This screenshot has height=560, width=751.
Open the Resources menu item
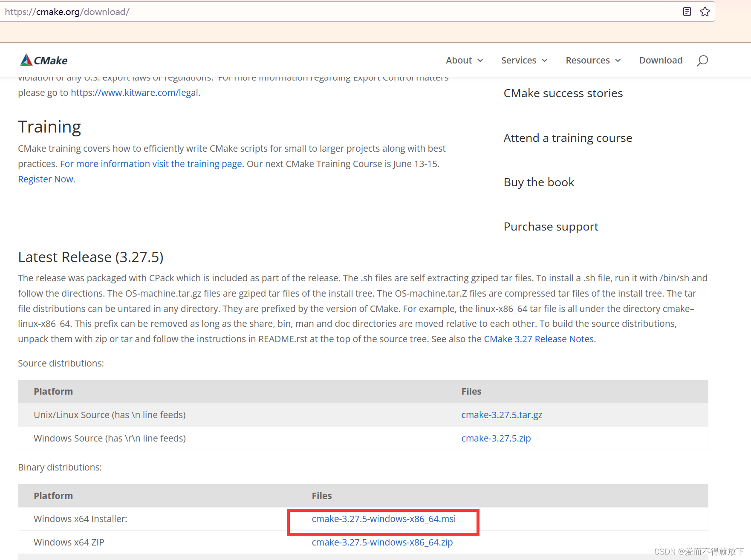pos(588,60)
